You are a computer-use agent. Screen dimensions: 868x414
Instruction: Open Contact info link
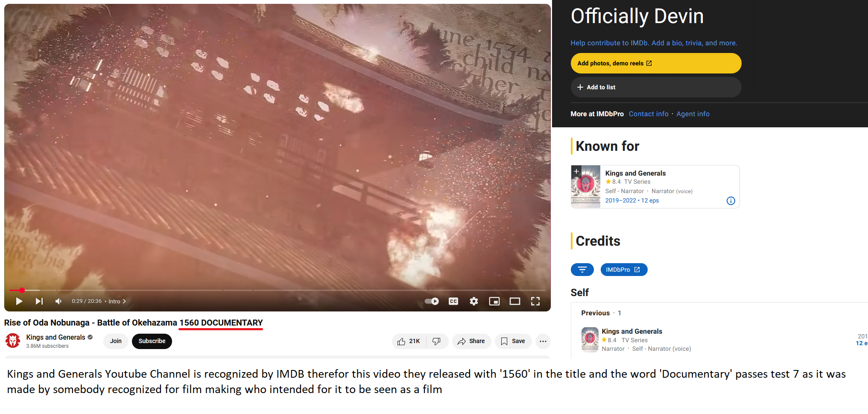coord(649,114)
